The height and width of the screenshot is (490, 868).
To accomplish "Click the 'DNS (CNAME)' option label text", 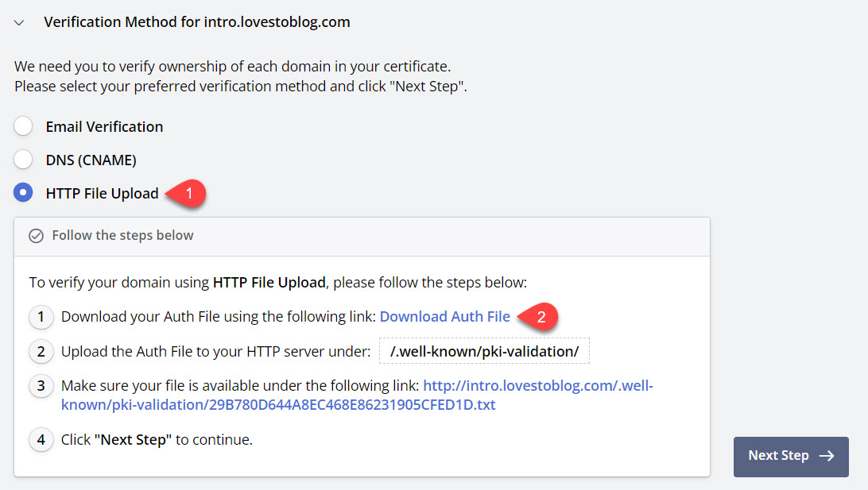I will coord(91,160).
